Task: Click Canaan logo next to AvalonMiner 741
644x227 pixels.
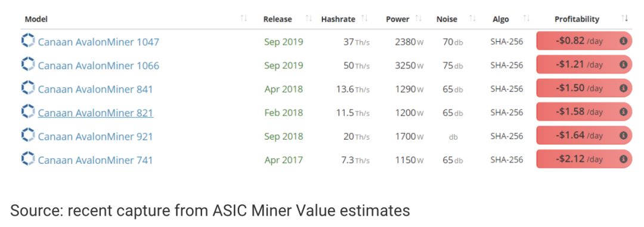Action: point(28,159)
